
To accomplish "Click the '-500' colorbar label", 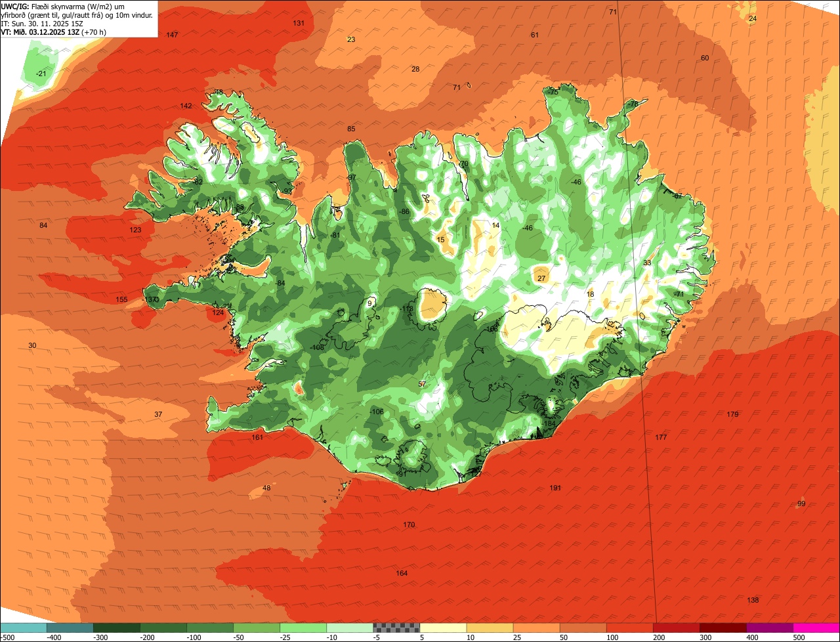I will coord(8,637).
